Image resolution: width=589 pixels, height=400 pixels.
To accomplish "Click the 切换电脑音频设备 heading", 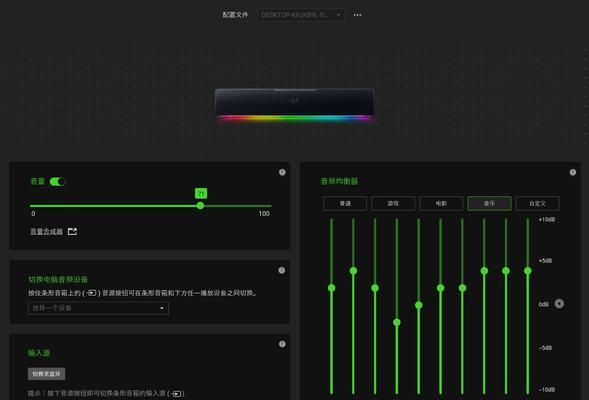I will click(x=58, y=279).
